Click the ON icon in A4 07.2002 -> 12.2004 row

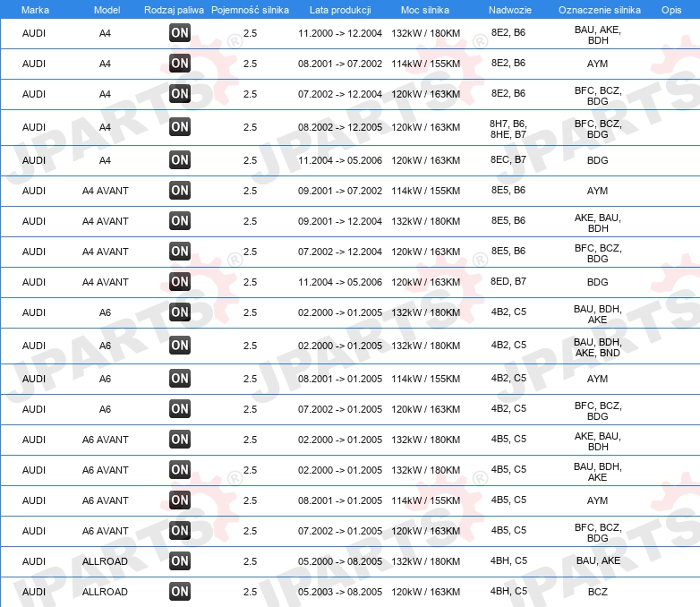(180, 93)
